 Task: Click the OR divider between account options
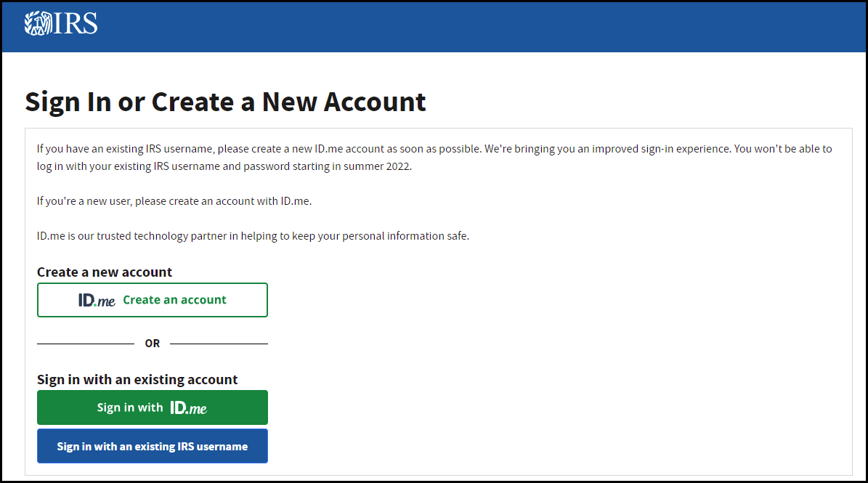(152, 343)
